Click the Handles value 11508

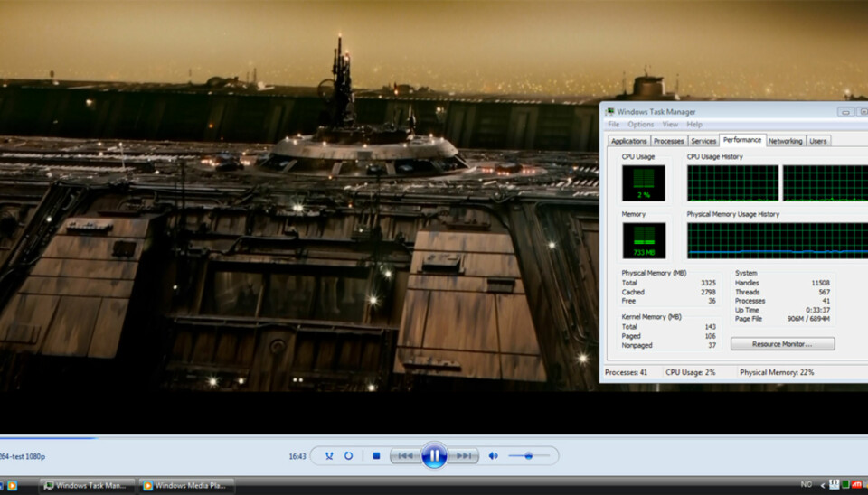[820, 283]
